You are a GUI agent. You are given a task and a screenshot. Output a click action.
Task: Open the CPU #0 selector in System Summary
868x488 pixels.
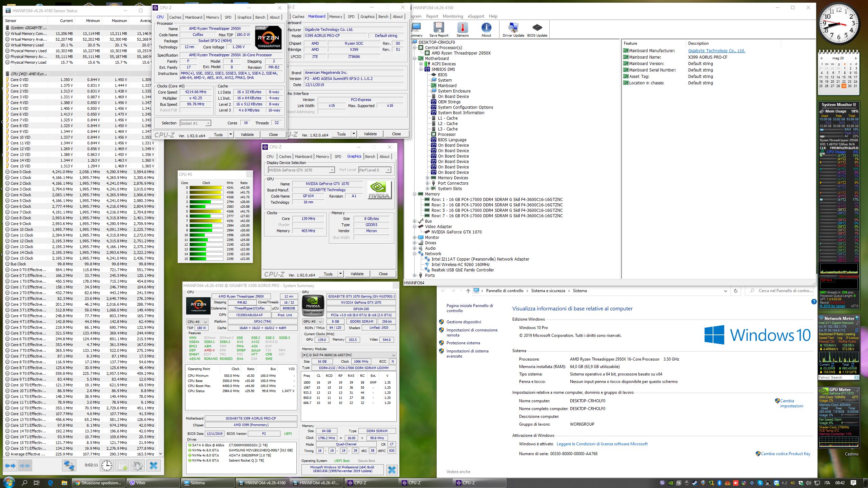tap(198, 322)
